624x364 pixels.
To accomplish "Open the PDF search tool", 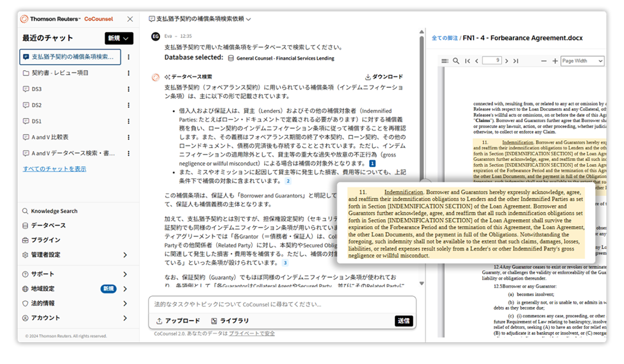I will coord(456,60).
